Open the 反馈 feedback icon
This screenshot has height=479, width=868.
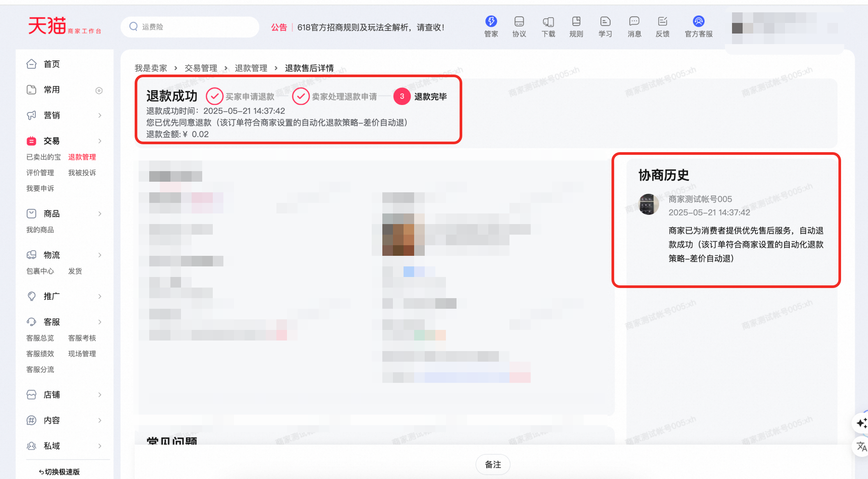pos(662,26)
